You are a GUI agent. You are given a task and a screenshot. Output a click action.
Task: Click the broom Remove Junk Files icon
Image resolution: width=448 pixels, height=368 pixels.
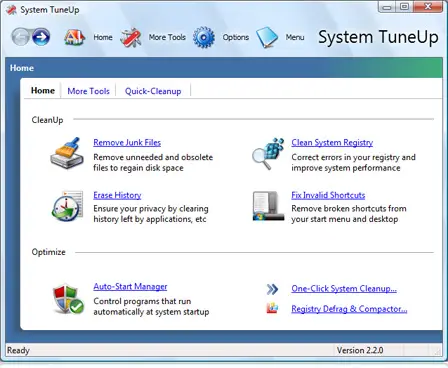tap(67, 153)
